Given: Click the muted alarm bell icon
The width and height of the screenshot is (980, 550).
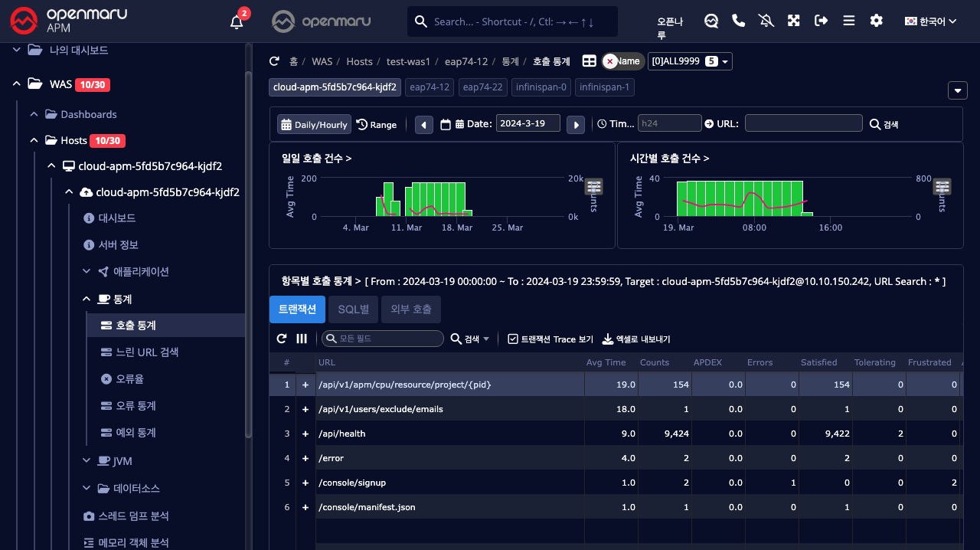Looking at the screenshot, I should tap(766, 21).
